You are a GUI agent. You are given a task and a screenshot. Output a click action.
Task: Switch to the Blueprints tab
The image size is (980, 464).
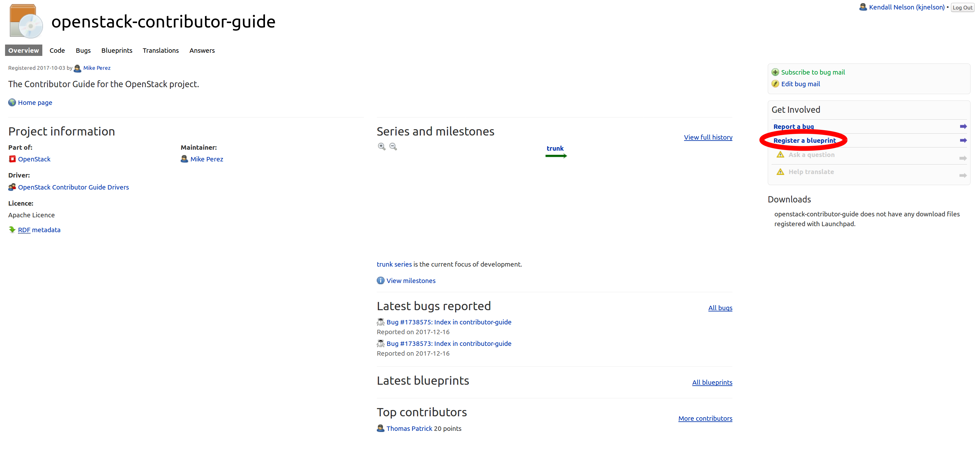click(x=117, y=51)
